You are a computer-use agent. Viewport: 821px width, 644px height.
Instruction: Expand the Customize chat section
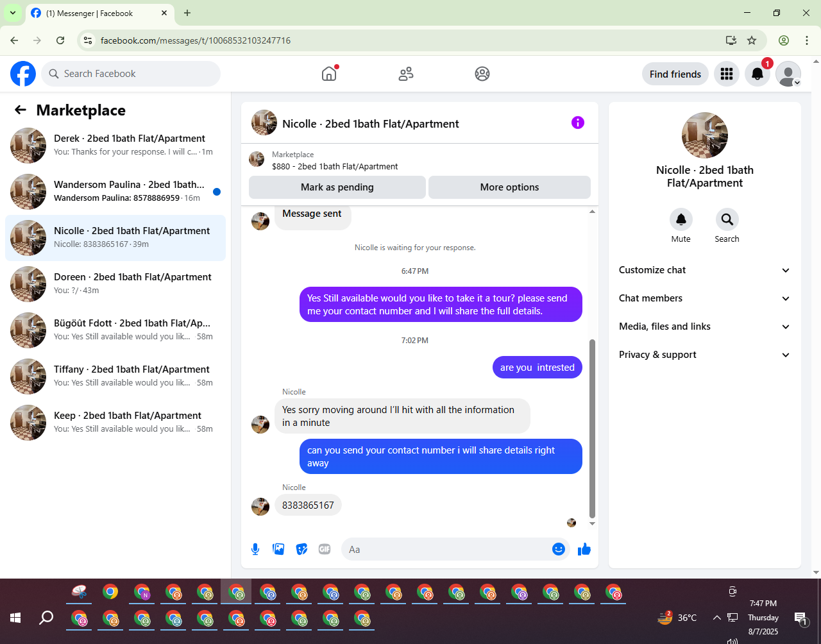(x=705, y=270)
